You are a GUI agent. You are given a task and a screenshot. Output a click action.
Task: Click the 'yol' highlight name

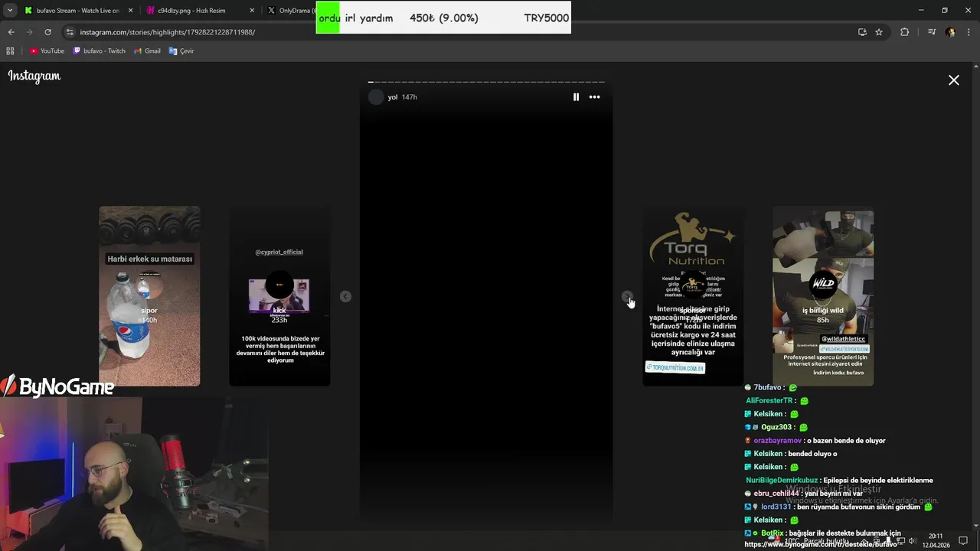pos(392,97)
